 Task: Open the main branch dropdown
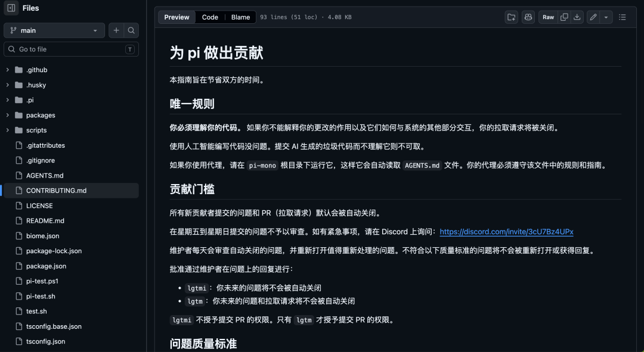[54, 30]
